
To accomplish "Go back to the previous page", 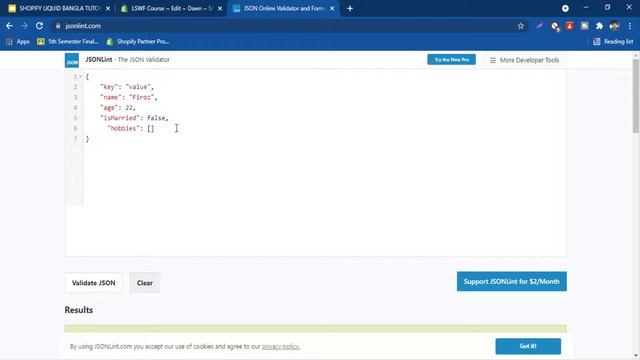I will pyautogui.click(x=9, y=26).
